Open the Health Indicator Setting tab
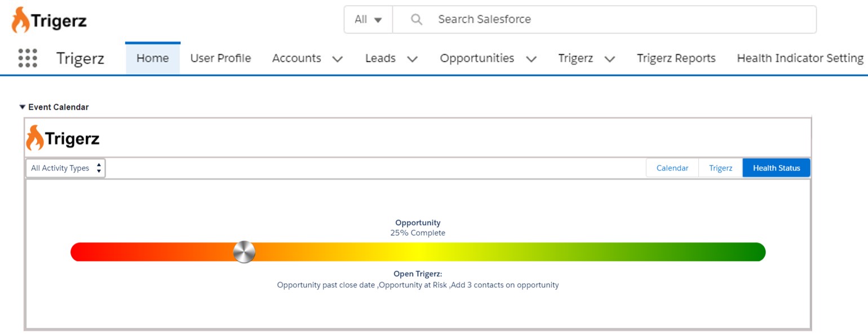This screenshot has width=868, height=334. tap(800, 58)
